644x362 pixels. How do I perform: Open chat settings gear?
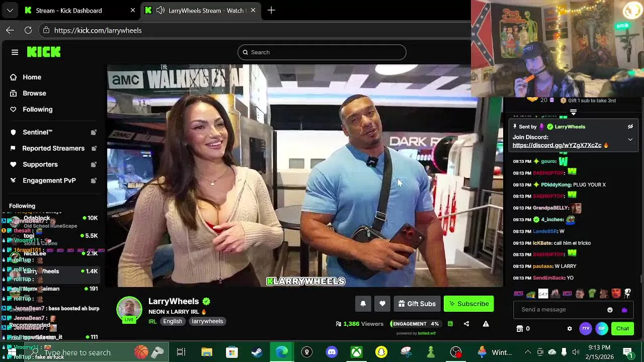[x=570, y=329]
